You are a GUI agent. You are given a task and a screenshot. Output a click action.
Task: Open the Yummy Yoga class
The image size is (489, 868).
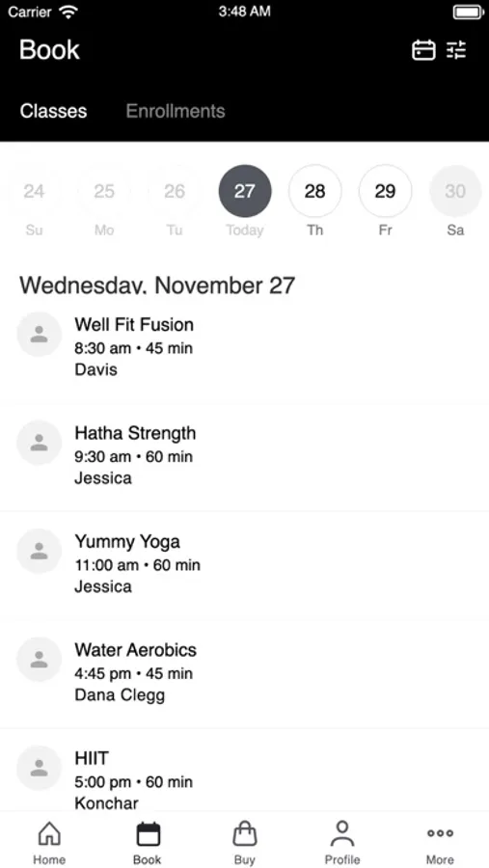(244, 565)
